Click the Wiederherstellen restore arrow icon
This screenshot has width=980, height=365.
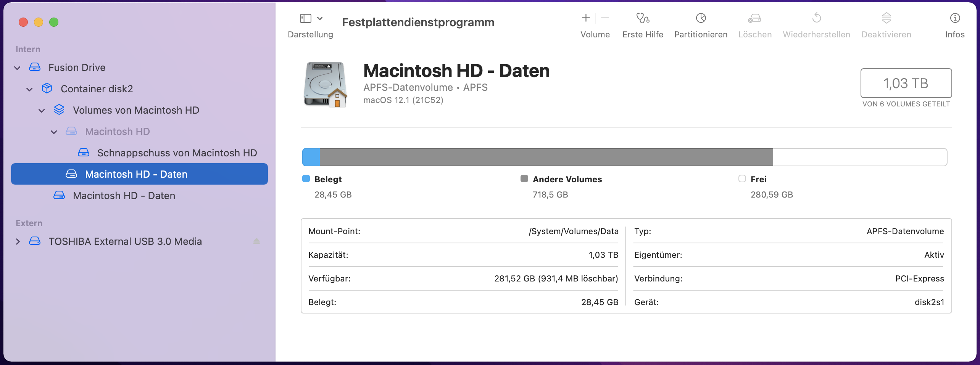click(x=816, y=18)
